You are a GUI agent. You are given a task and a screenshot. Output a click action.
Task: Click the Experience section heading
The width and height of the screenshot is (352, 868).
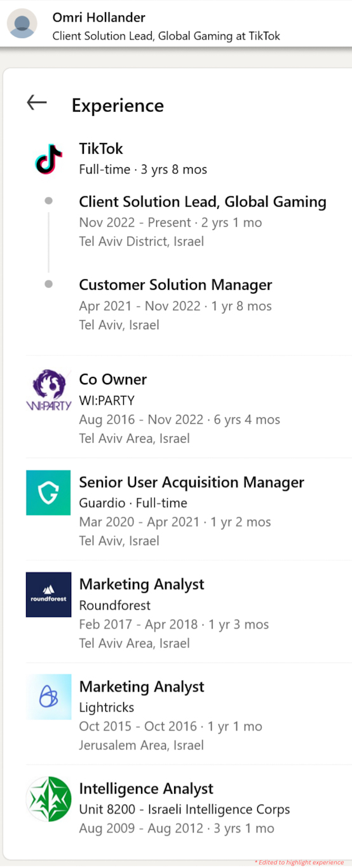point(118,105)
